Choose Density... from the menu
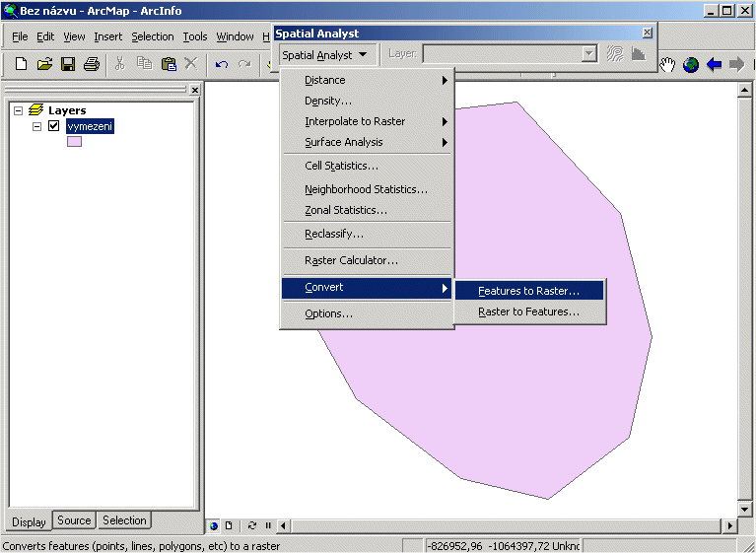The height and width of the screenshot is (553, 756). pos(367,101)
